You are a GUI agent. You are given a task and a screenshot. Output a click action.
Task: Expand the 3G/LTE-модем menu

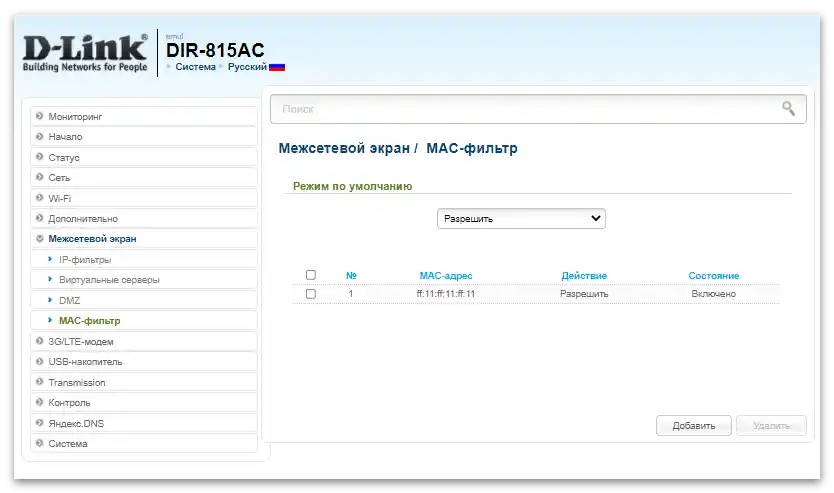pos(144,341)
